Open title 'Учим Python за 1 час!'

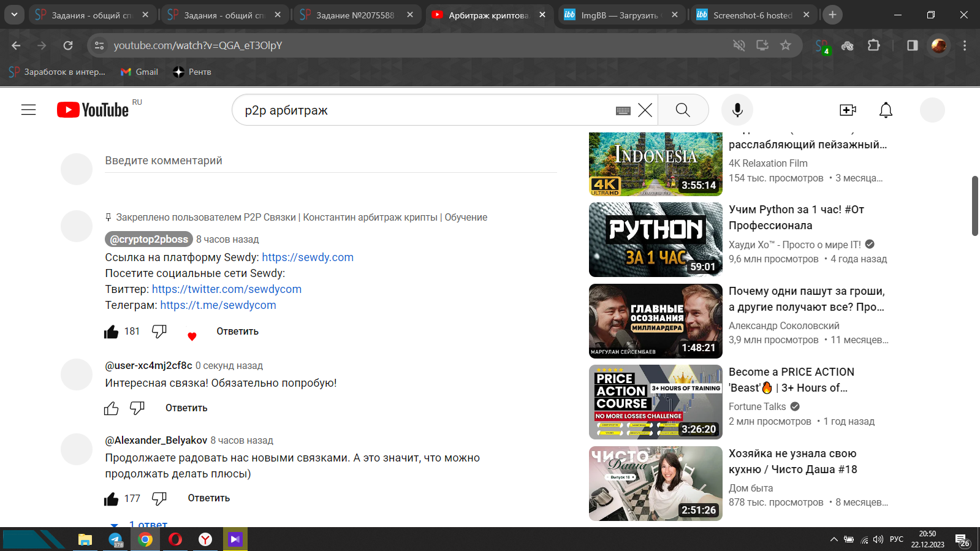tap(796, 218)
